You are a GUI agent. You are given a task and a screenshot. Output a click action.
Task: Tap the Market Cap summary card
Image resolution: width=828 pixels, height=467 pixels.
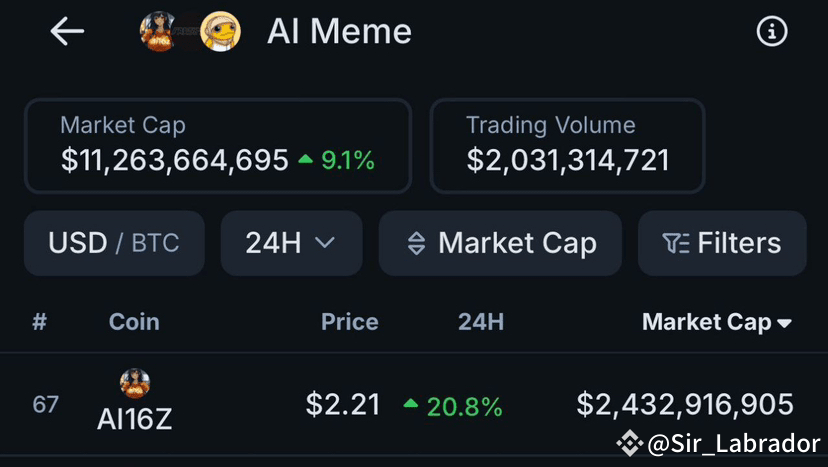[x=218, y=146]
